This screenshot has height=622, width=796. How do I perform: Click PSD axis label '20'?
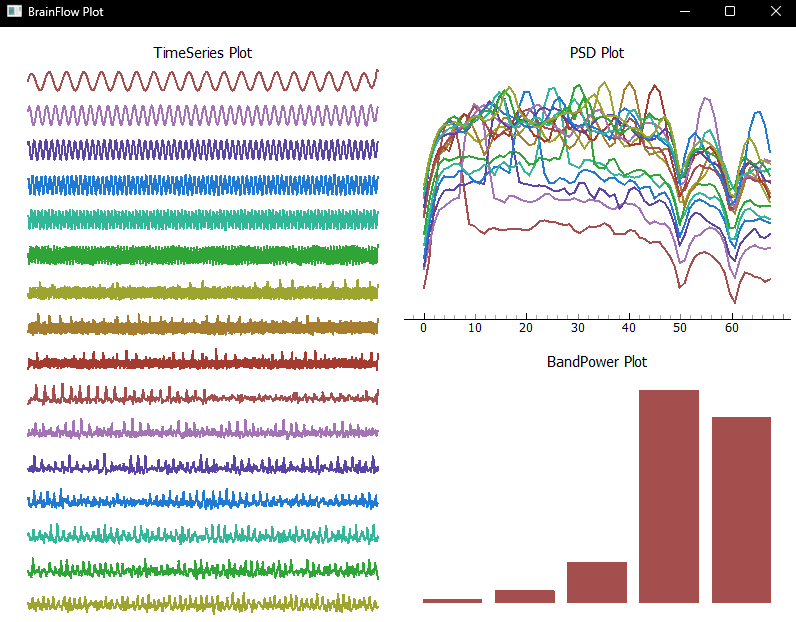pyautogui.click(x=526, y=328)
